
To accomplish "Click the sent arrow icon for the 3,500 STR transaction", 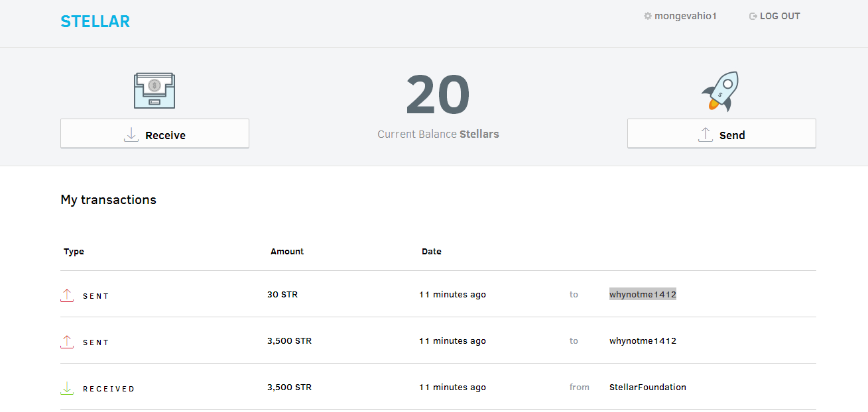I will click(67, 342).
